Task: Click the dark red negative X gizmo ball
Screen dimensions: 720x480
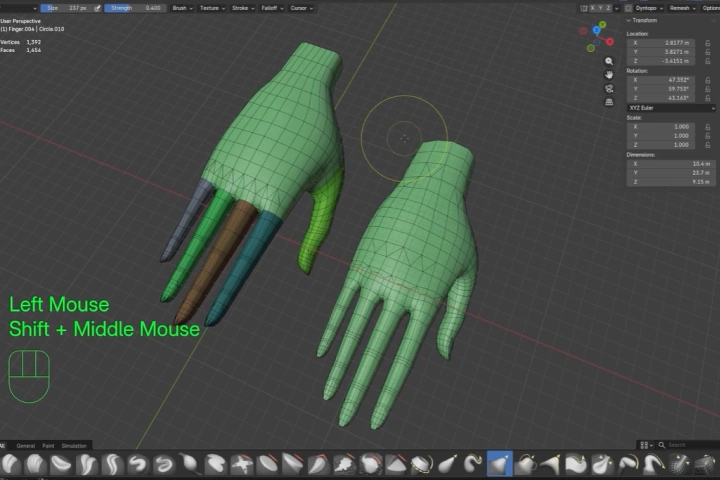Action: point(583,31)
